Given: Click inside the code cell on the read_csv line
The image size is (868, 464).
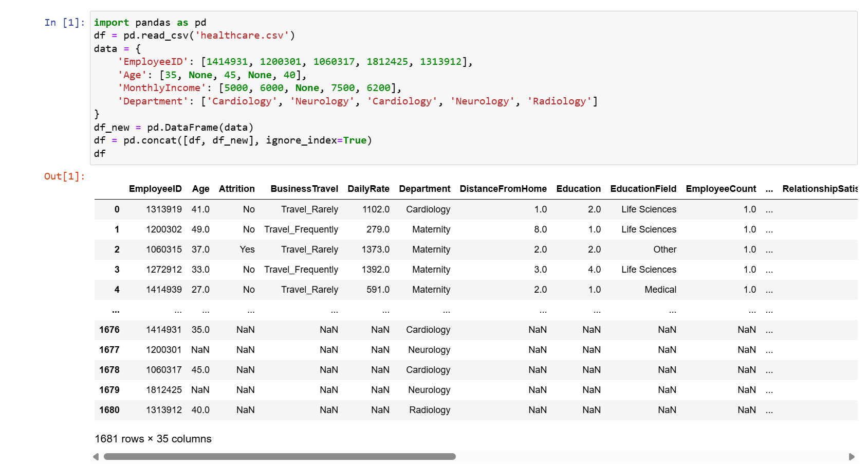Looking at the screenshot, I should click(x=194, y=35).
